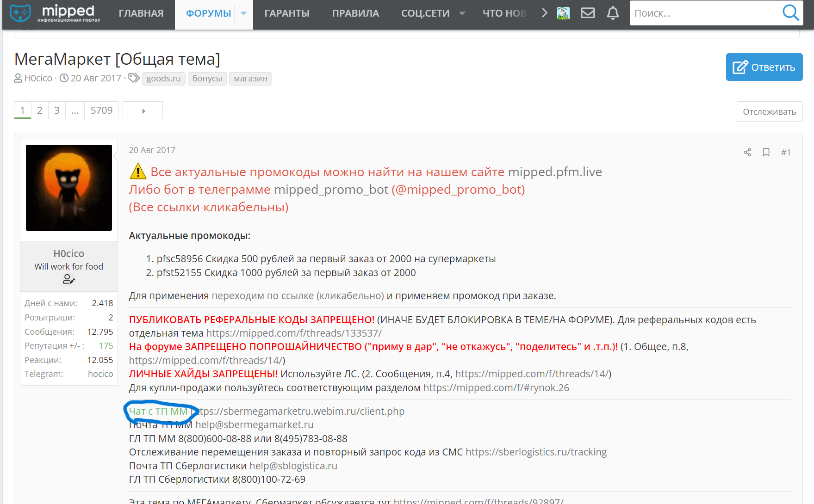814x504 pixels.
Task: Follow the 'переходим по ссылке (кликабельно)' link
Action: 298,296
